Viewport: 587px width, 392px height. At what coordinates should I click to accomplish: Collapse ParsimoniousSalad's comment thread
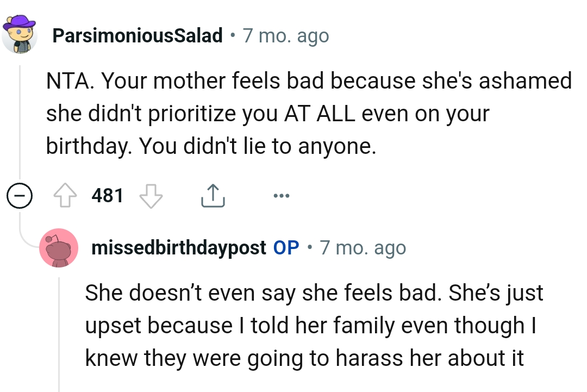coord(20,196)
